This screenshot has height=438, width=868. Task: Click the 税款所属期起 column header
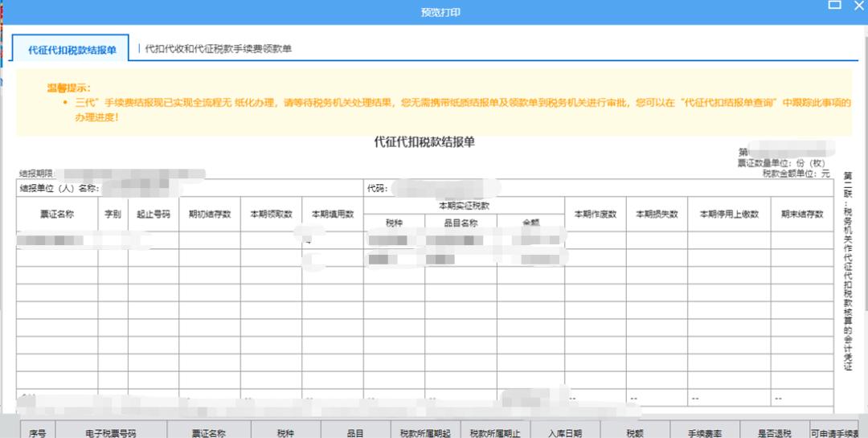pos(425,432)
